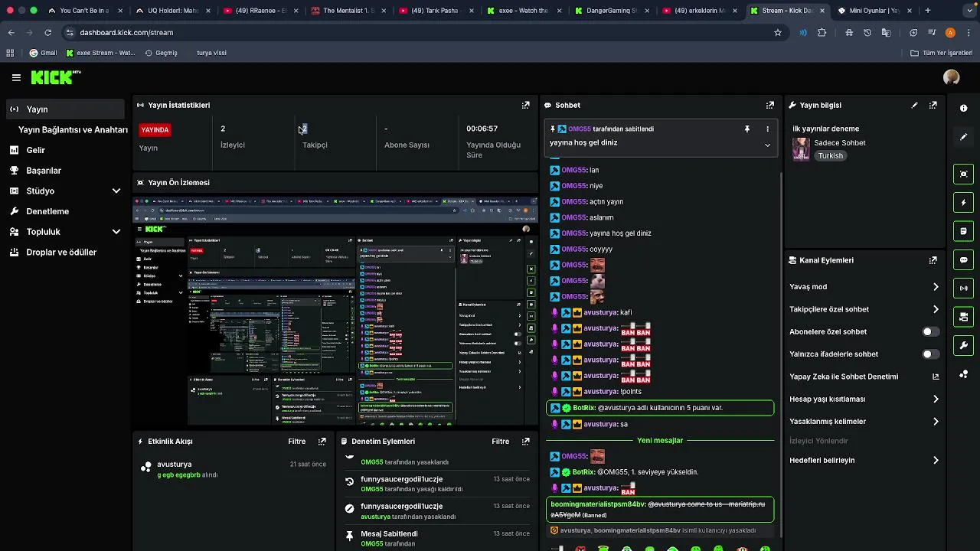The image size is (980, 551).
Task: Toggle lightning activity icon in right toolbar
Action: pos(964,203)
